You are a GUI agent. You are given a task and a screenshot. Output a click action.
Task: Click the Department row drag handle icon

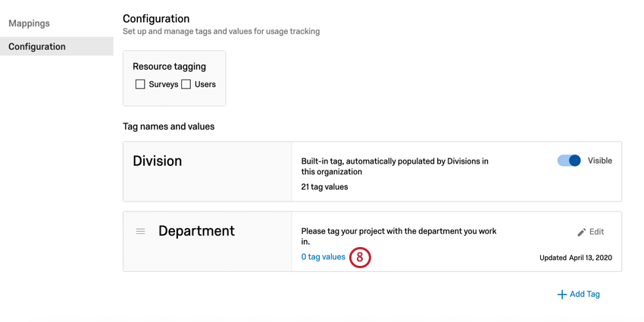140,232
